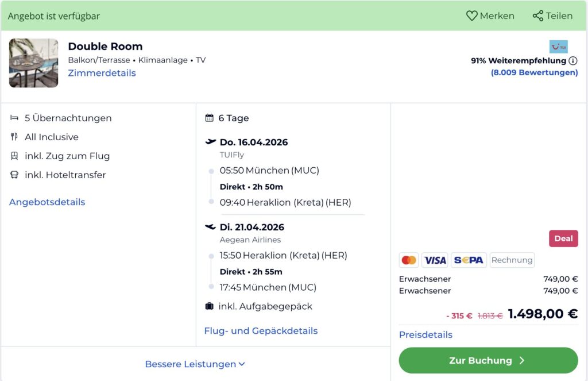
Task: Select the SEPA payment icon
Action: [469, 260]
